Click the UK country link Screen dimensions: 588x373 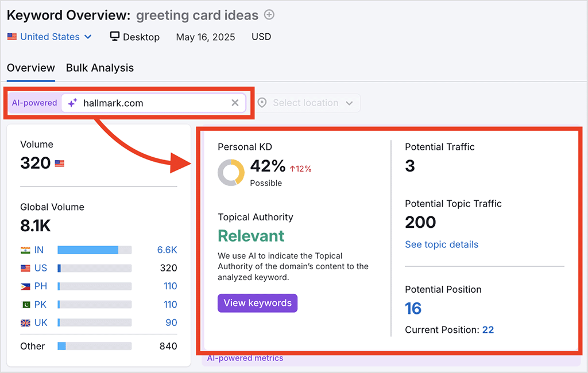pos(41,323)
